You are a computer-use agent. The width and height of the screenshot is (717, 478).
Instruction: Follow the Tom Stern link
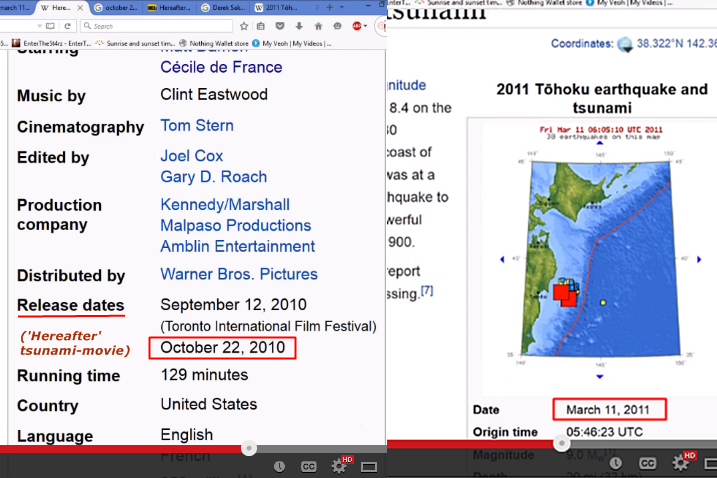(197, 125)
